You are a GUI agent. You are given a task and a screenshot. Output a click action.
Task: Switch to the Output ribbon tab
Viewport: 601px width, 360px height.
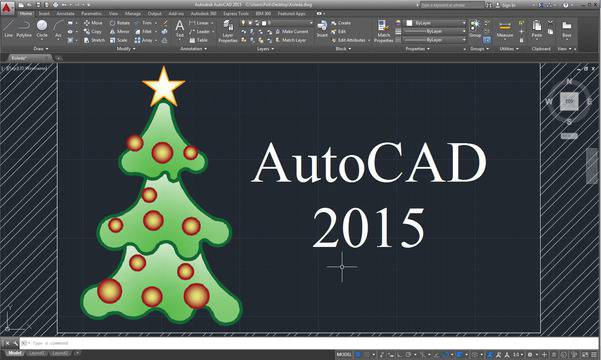pos(154,13)
